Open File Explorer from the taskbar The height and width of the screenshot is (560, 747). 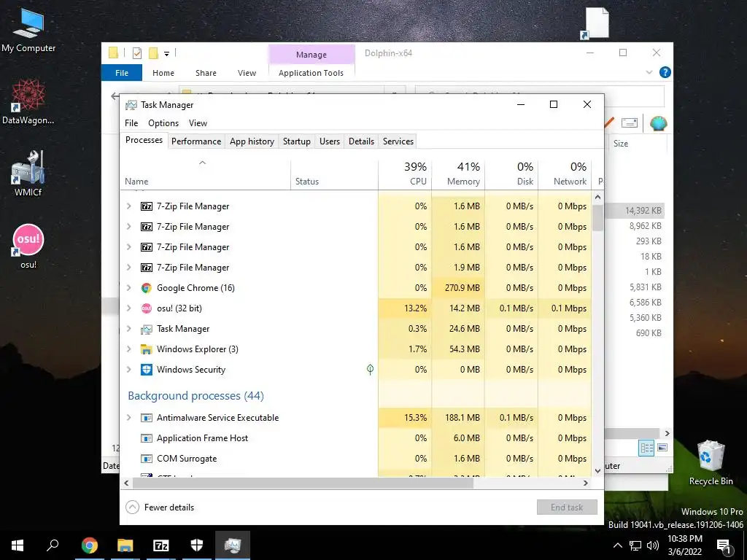click(x=125, y=545)
